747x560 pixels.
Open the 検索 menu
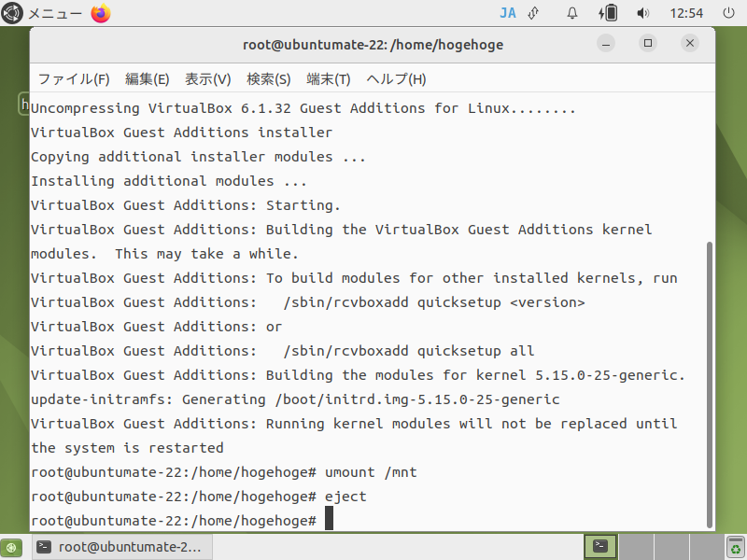(x=268, y=79)
